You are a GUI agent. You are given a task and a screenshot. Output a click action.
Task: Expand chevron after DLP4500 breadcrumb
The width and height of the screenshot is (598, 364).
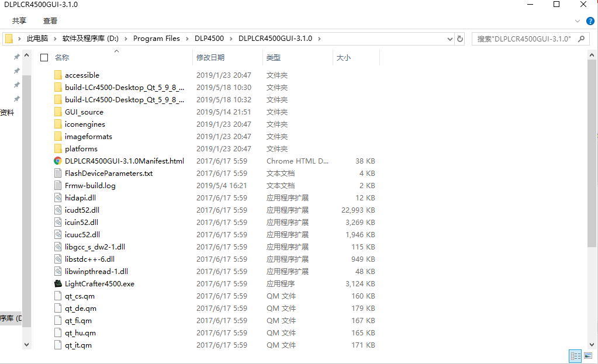[x=231, y=39]
